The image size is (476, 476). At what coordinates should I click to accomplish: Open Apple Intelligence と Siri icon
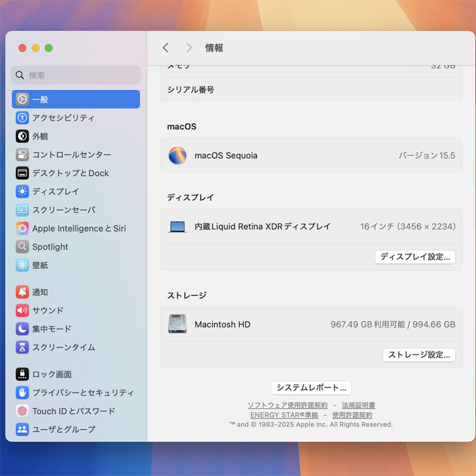click(22, 228)
